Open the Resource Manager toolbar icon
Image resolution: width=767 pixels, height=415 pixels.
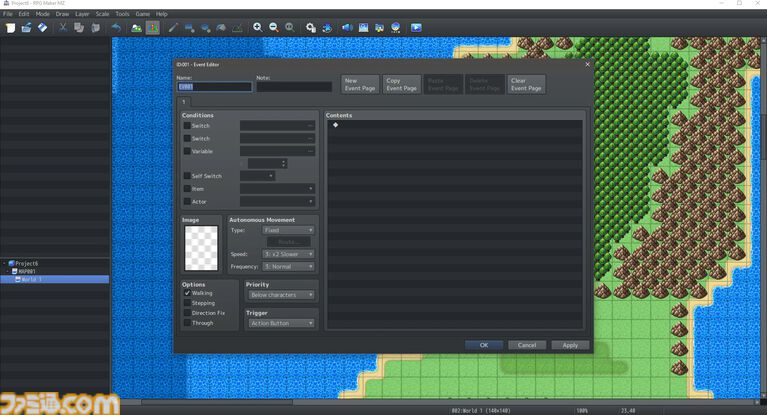tap(379, 28)
